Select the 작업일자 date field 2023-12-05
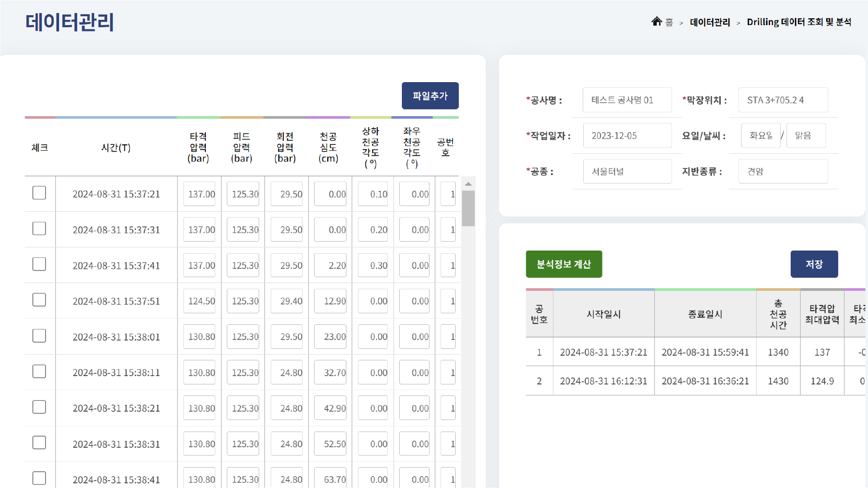Screen dimensions: 868x488 tap(627, 135)
